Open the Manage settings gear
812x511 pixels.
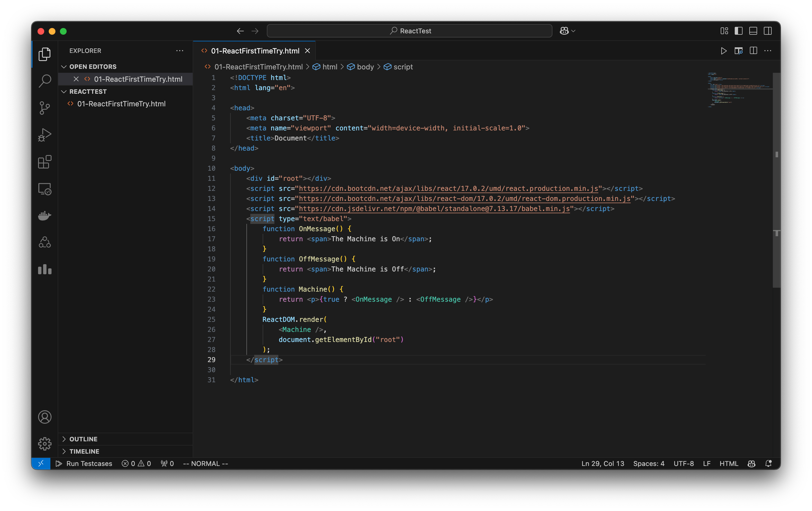[x=45, y=444]
